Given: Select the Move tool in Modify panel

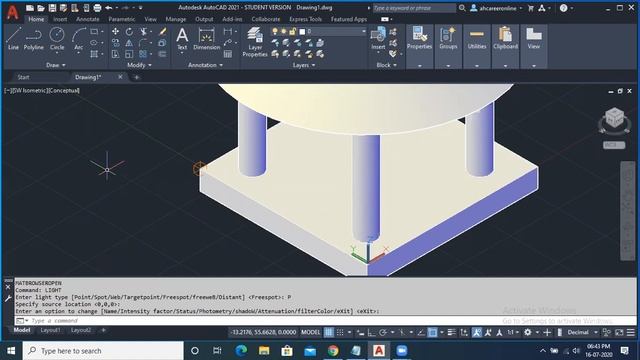Looking at the screenshot, I should [116, 31].
